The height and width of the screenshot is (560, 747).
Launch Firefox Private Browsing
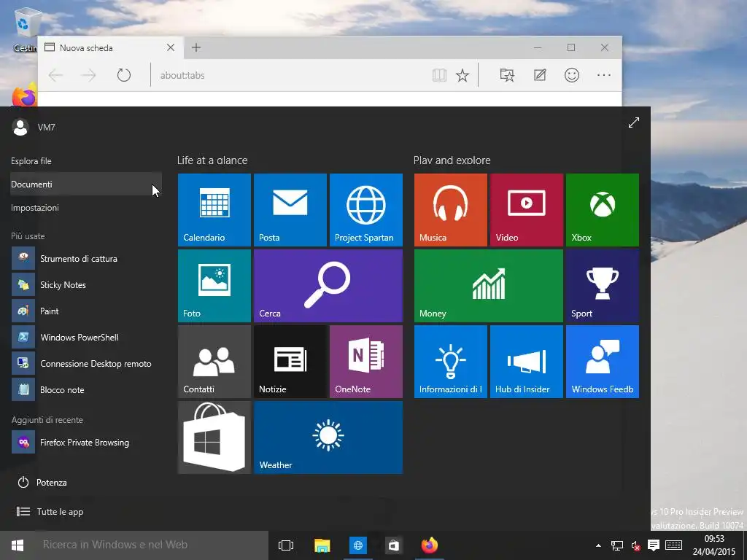(86, 443)
